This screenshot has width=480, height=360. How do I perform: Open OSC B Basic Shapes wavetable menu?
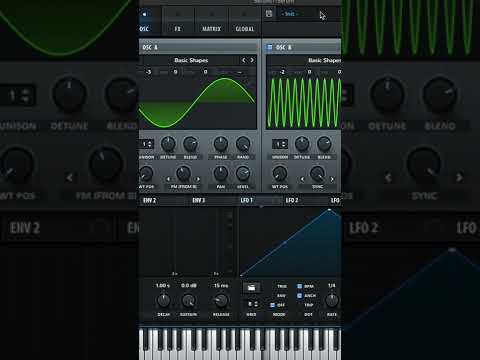pos(324,60)
